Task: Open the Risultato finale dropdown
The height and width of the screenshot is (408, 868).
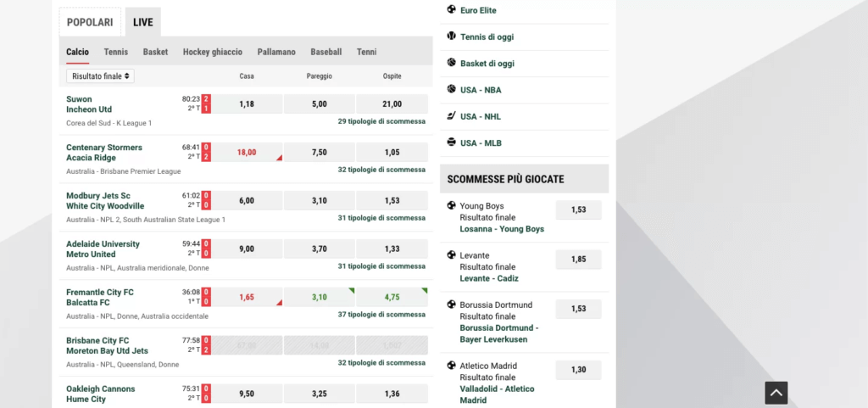Action: click(x=100, y=76)
